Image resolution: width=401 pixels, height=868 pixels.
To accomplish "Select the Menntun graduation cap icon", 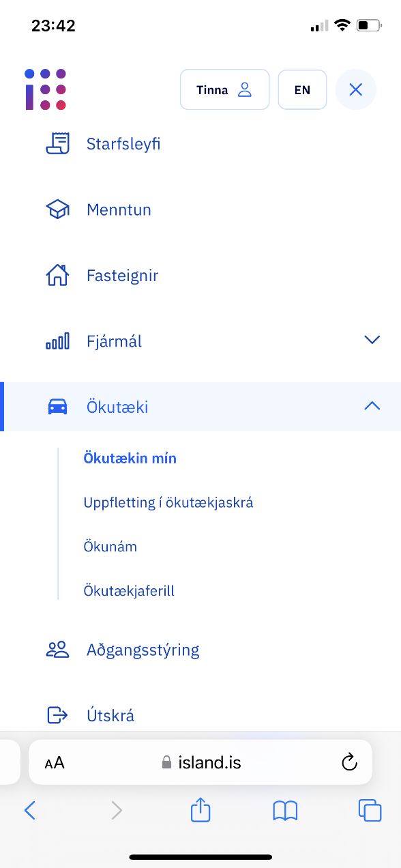I will click(x=58, y=209).
